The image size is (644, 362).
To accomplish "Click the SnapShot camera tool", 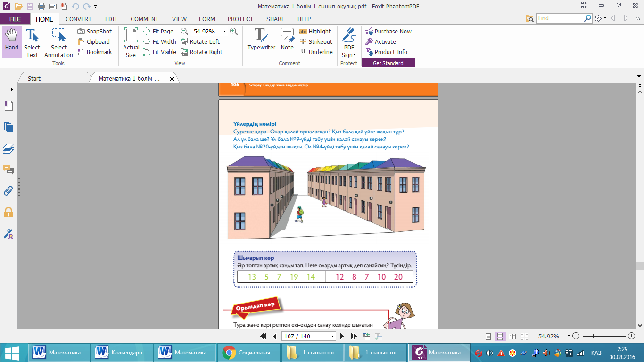I will [95, 31].
